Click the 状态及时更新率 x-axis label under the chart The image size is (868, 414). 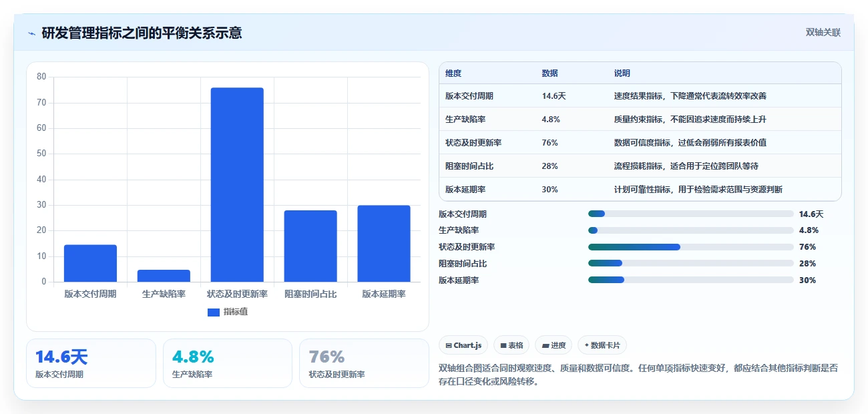tap(237, 294)
